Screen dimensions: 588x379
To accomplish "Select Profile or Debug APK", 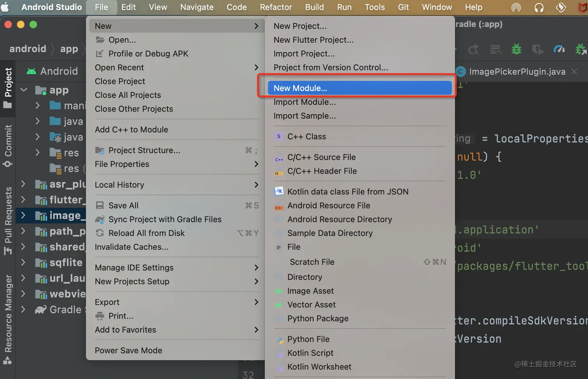I will [176, 54].
